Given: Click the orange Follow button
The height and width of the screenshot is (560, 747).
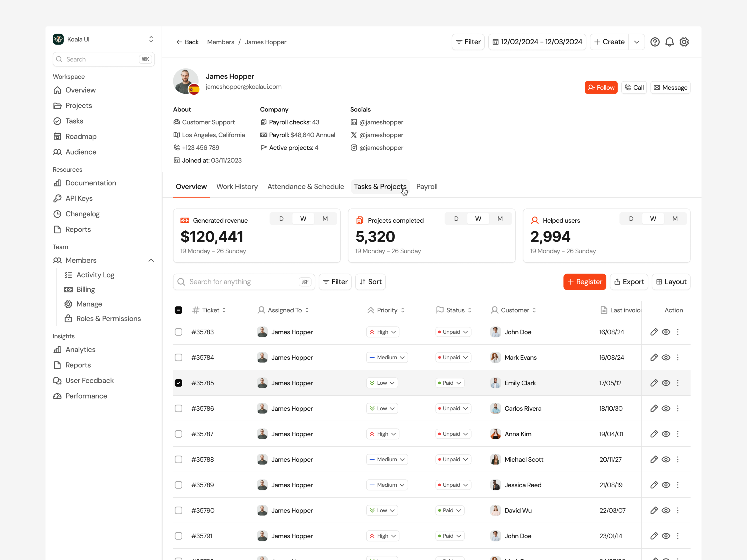Looking at the screenshot, I should pos(601,87).
